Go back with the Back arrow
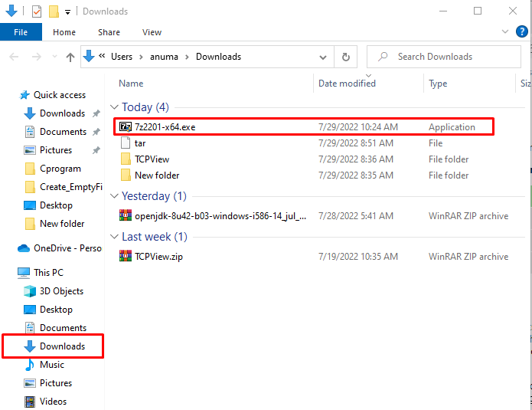This screenshot has width=532, height=410. coord(14,57)
